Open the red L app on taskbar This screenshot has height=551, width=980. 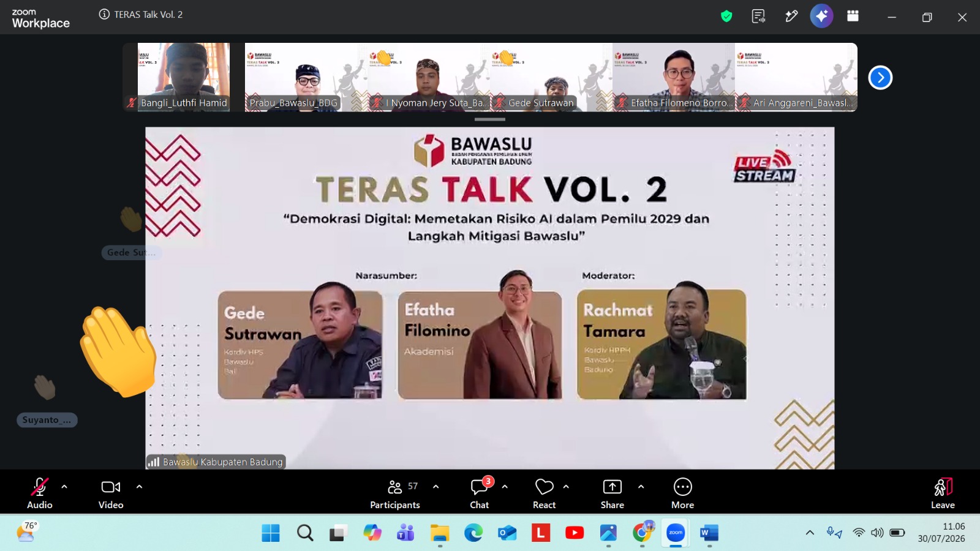click(x=541, y=533)
